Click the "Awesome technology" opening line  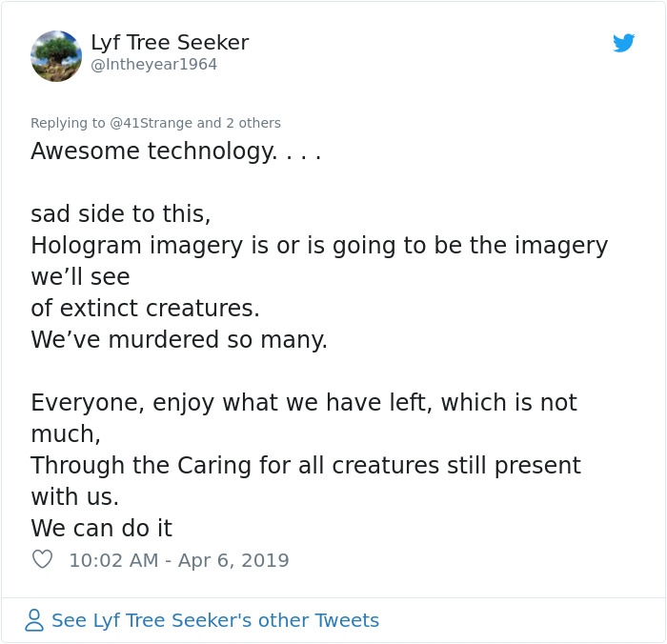coord(175,151)
